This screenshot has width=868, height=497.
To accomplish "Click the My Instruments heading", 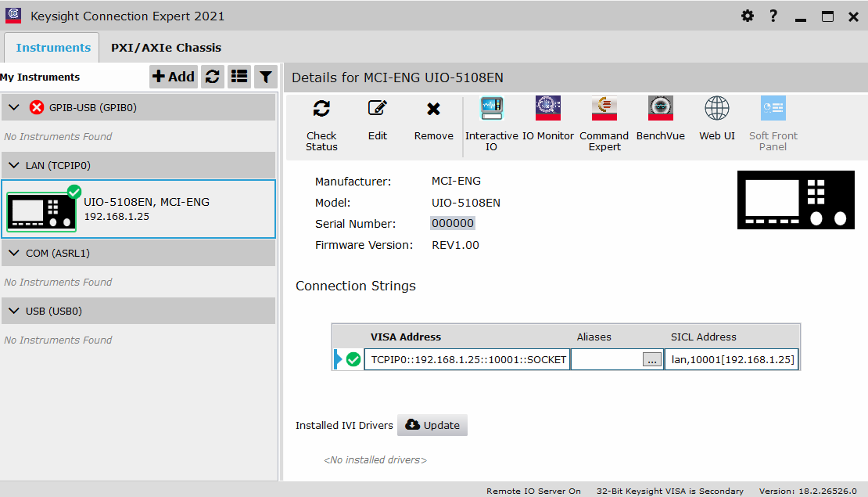I will pos(40,77).
